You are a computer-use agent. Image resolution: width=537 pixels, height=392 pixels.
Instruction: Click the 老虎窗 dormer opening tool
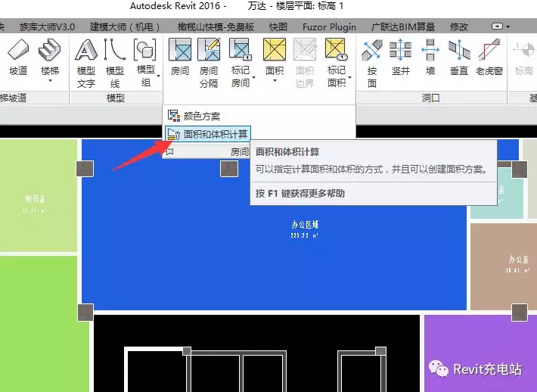(489, 58)
